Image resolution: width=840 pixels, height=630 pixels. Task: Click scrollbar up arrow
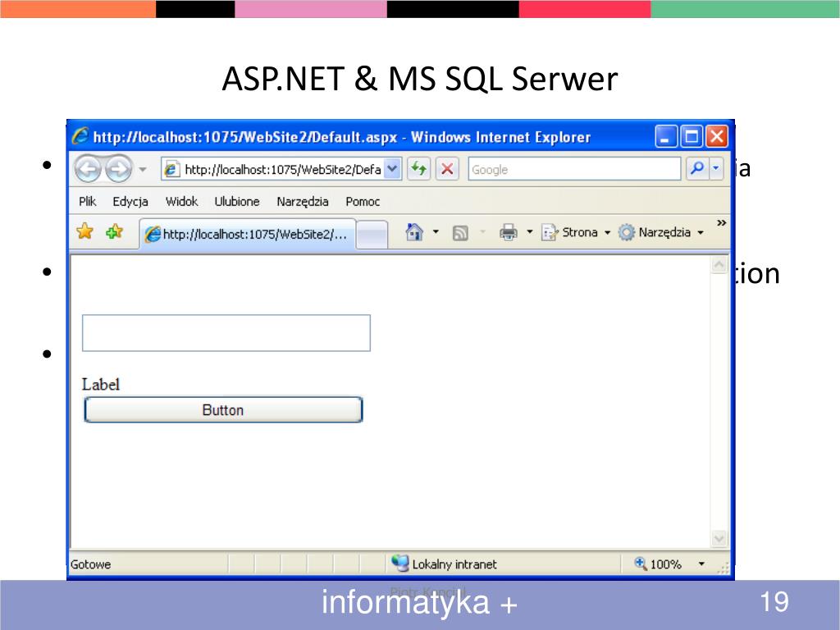[x=719, y=265]
